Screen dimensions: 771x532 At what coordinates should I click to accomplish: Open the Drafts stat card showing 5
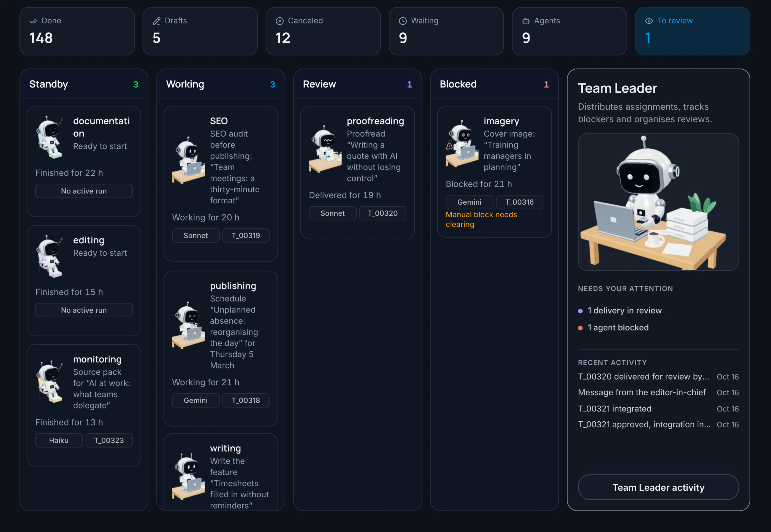coord(200,31)
